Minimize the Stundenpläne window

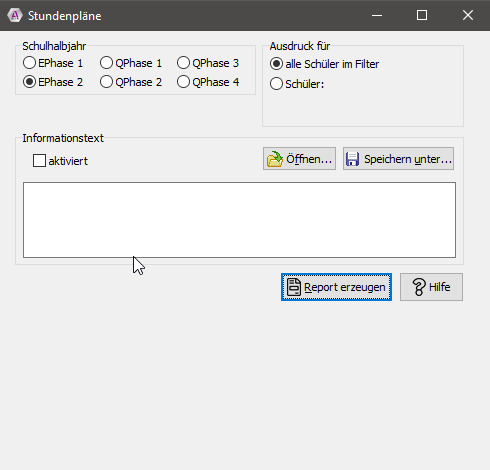click(377, 15)
